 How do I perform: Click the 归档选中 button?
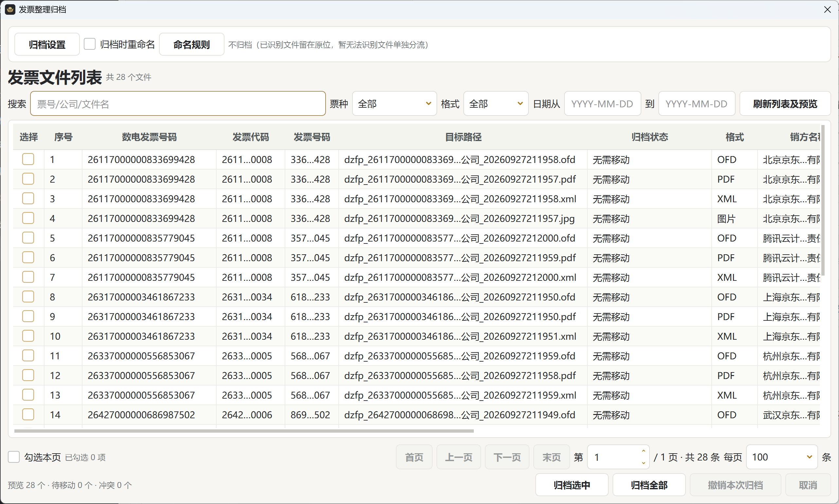[572, 485]
